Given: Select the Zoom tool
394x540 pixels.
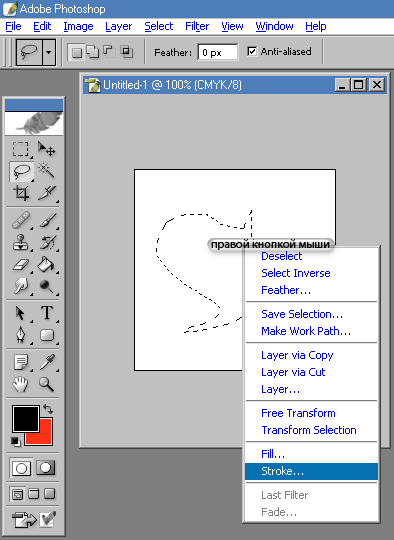Looking at the screenshot, I should (46, 384).
